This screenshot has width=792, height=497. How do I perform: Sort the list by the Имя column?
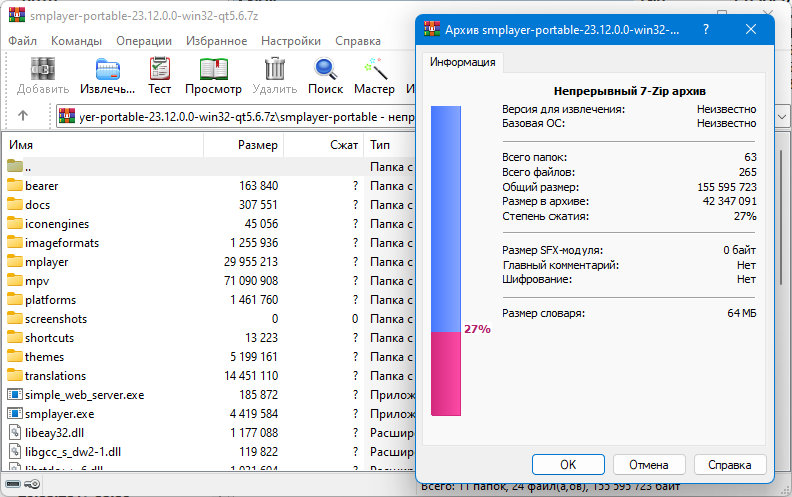tap(103, 145)
